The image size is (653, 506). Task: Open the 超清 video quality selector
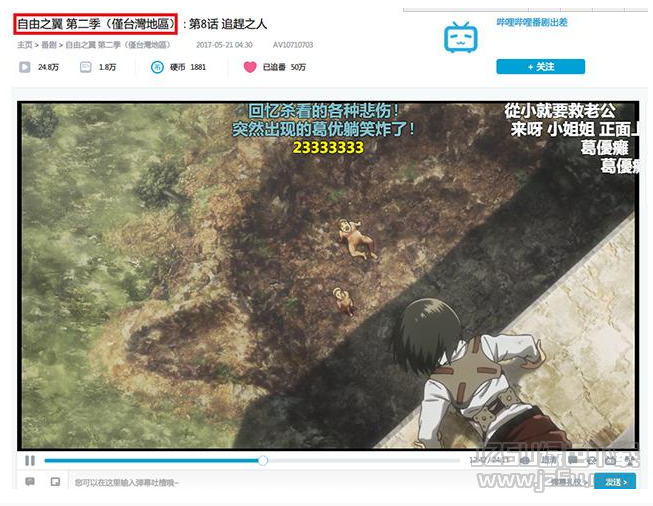click(549, 460)
